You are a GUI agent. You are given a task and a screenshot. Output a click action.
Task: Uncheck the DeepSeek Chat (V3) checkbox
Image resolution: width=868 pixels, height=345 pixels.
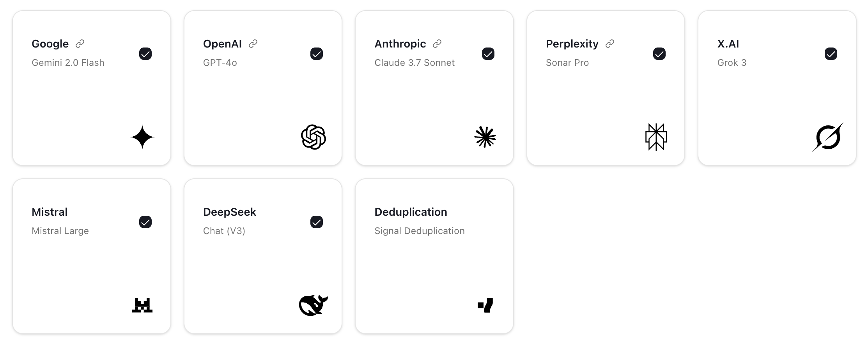pos(317,222)
